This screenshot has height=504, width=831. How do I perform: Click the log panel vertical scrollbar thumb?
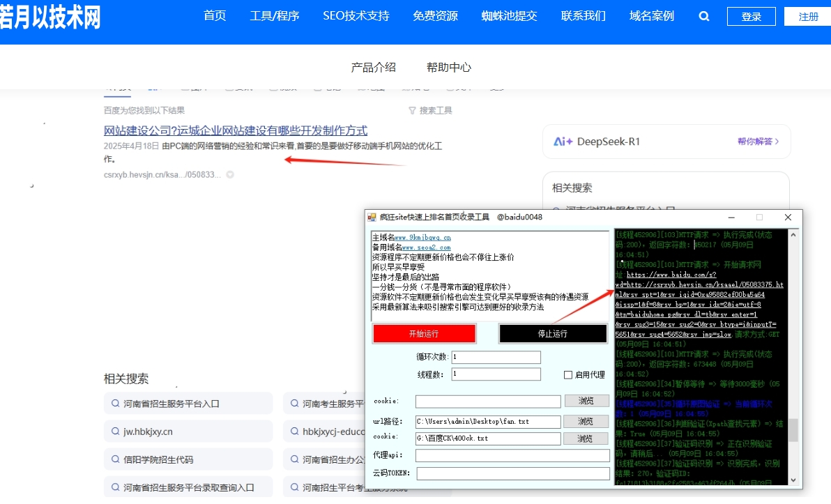pos(793,430)
